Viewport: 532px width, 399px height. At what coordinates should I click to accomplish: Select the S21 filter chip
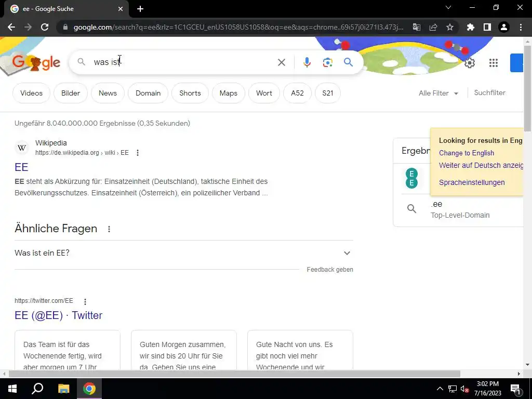pos(327,93)
